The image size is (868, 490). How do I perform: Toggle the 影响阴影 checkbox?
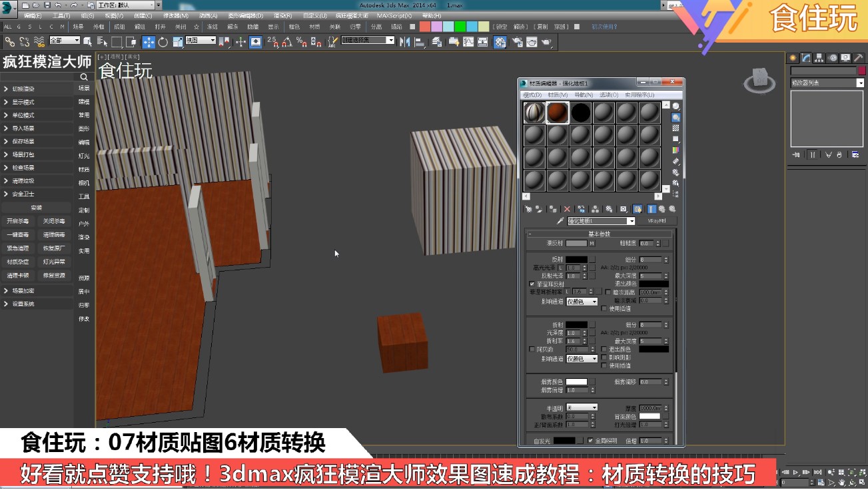[x=604, y=357]
